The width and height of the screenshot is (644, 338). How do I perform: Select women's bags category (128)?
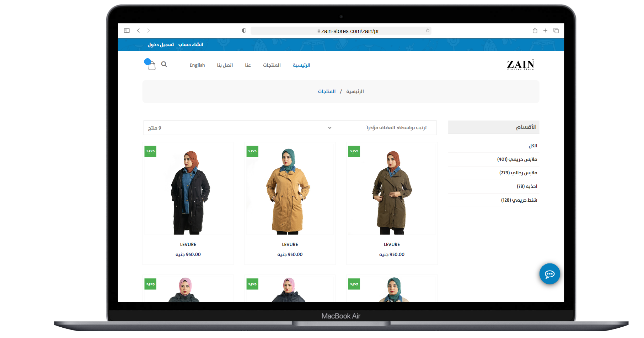point(519,200)
